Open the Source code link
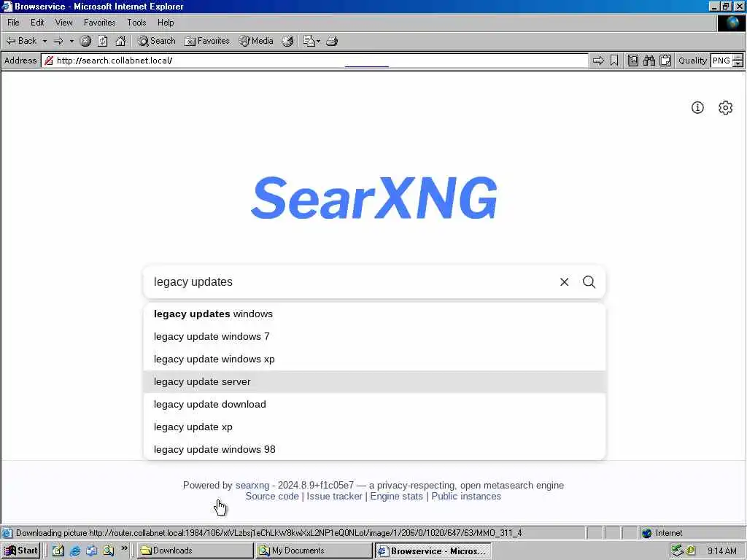 272,496
